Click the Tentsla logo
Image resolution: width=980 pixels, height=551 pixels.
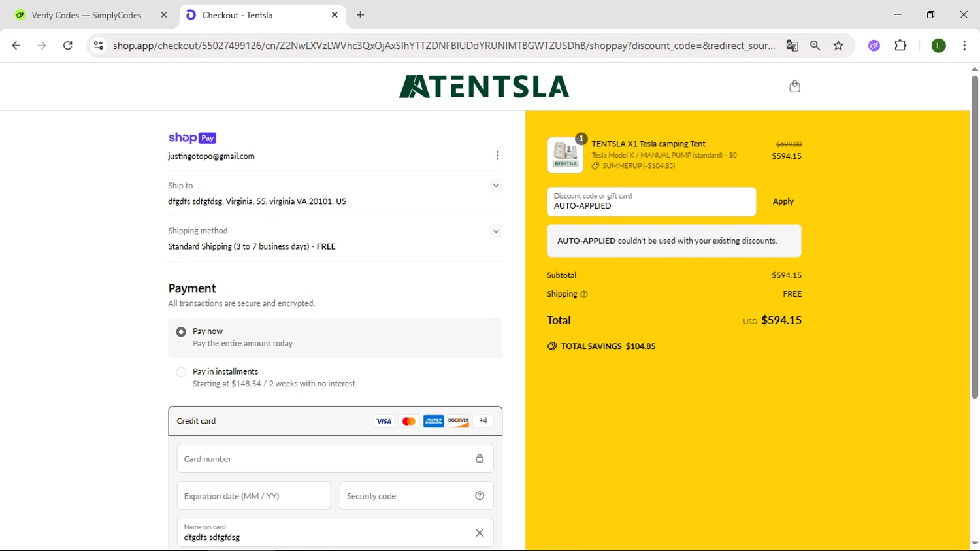484,86
